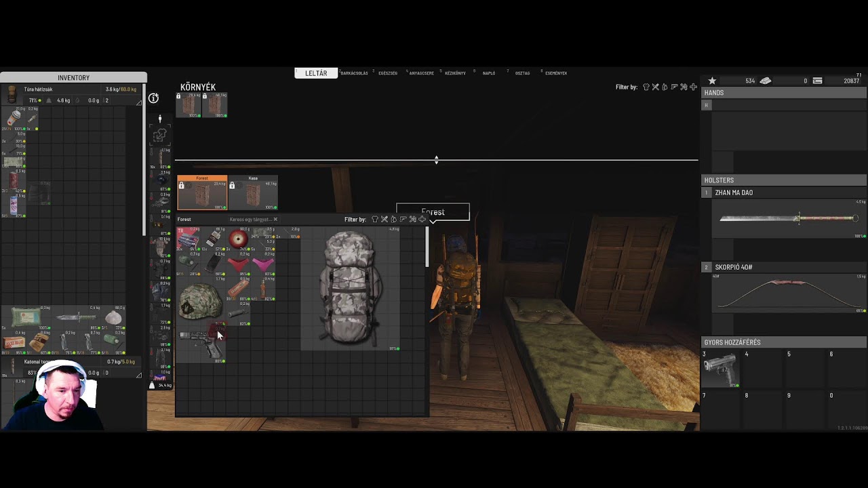Click the bank card balance icon

click(x=817, y=81)
